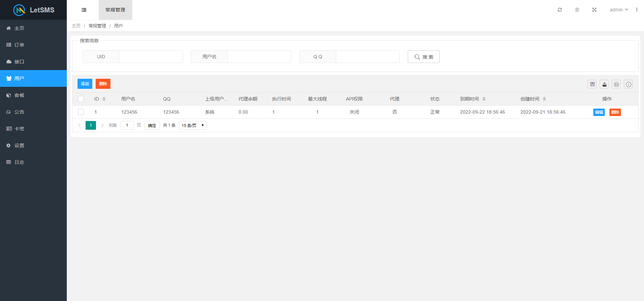The height and width of the screenshot is (301, 644).
Task: Open the 15 条/页 page size dropdown
Action: (192, 125)
